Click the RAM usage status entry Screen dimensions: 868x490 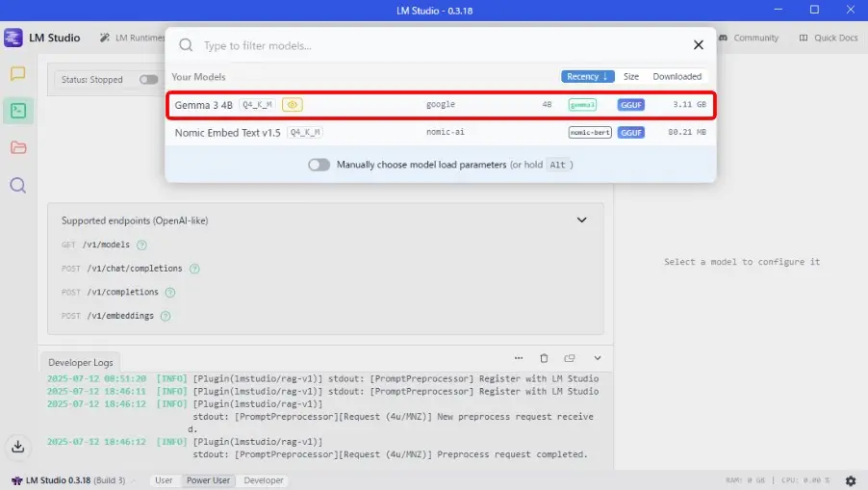pos(745,480)
